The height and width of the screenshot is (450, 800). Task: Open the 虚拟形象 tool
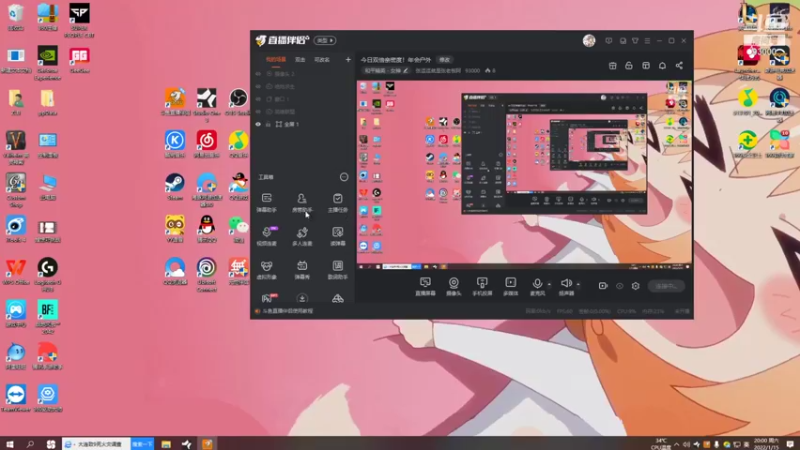[266, 269]
